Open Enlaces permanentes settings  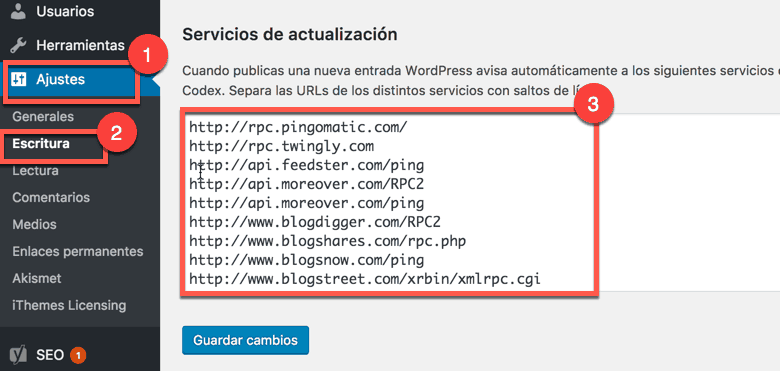(x=78, y=251)
